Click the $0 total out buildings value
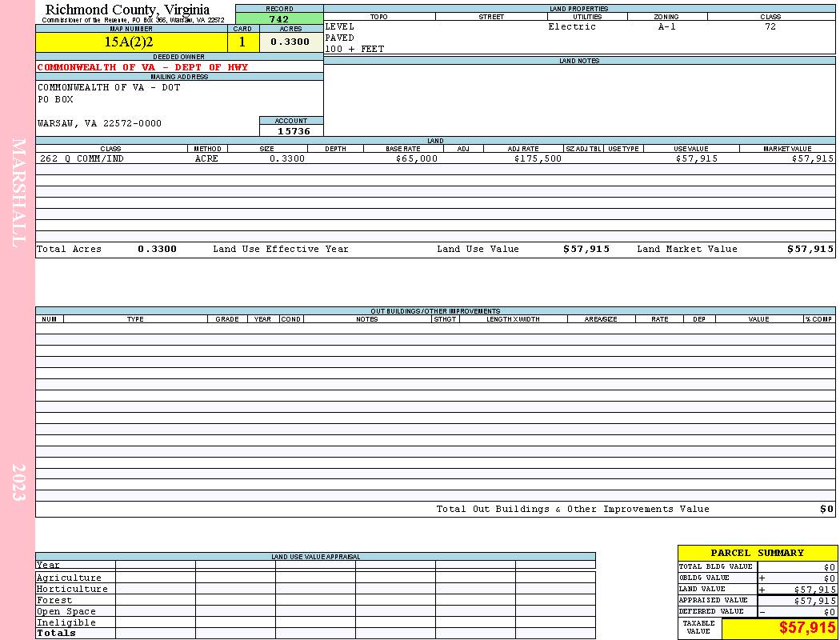840x640 pixels. [x=826, y=510]
